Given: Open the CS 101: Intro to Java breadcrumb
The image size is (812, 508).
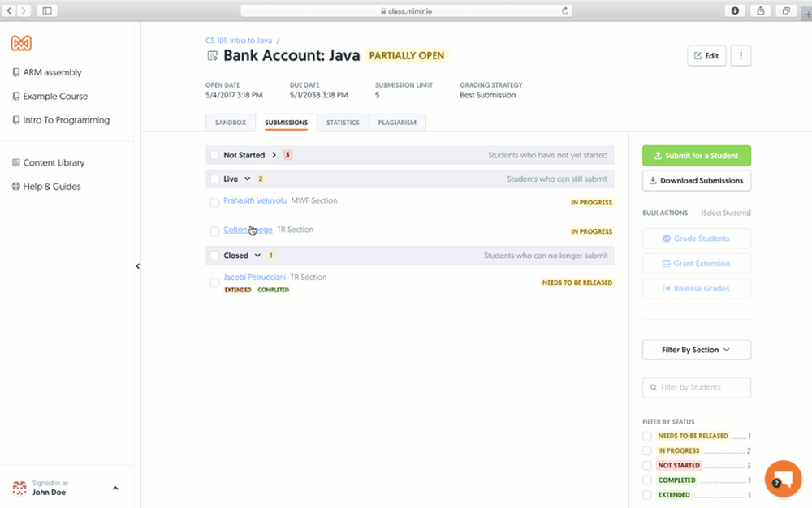Looking at the screenshot, I should click(238, 40).
